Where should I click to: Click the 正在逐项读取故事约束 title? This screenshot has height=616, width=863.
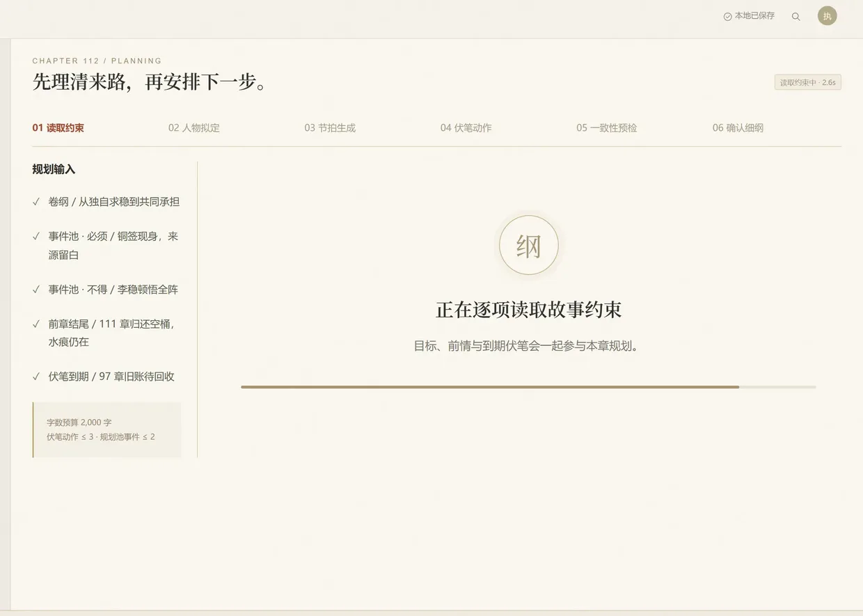pos(529,310)
